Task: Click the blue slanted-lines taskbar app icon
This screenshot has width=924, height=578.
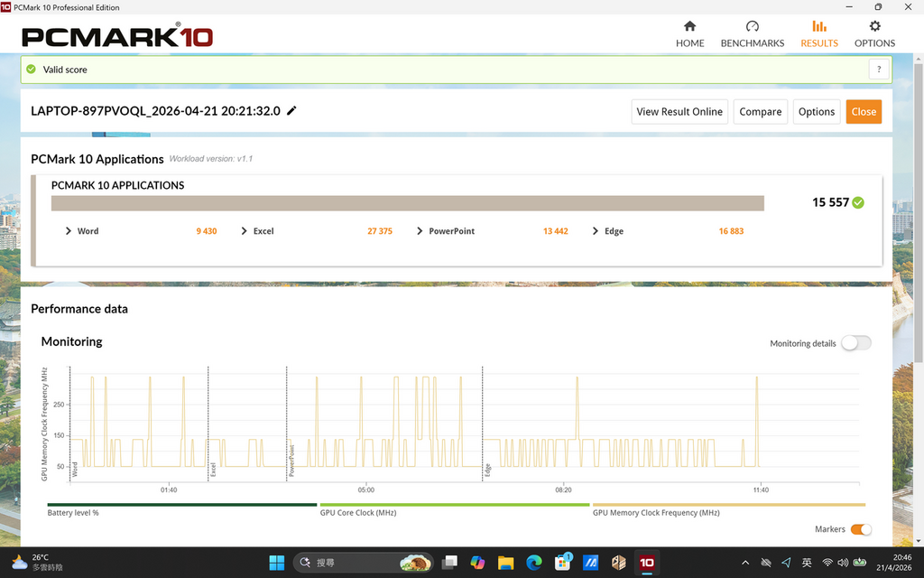Action: click(x=590, y=563)
